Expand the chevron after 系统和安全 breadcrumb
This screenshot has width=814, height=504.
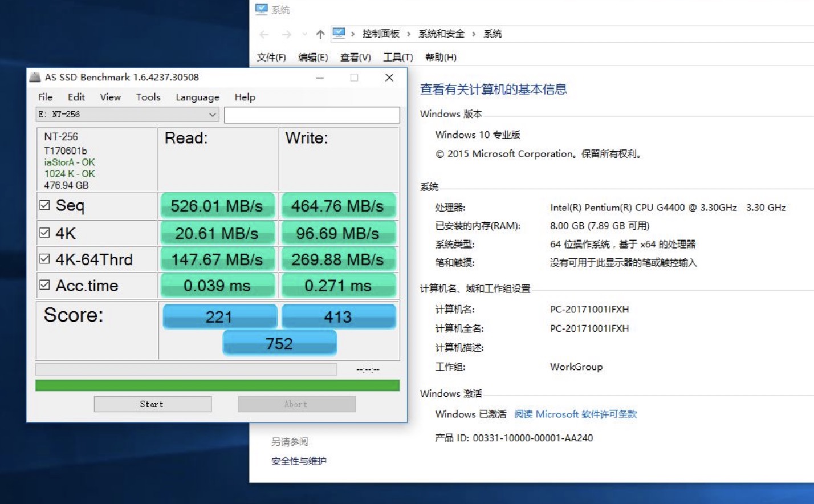point(474,34)
